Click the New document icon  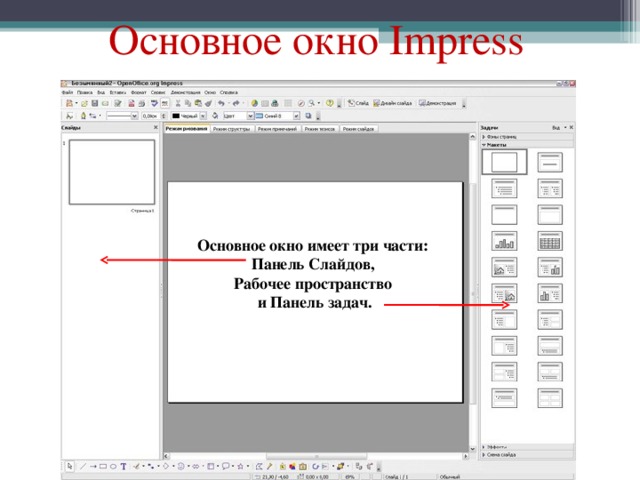click(x=69, y=104)
